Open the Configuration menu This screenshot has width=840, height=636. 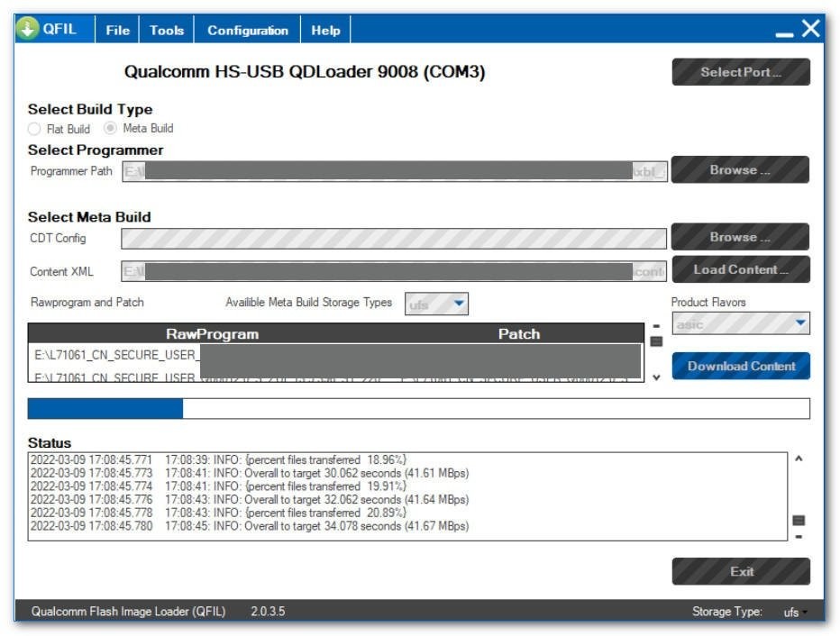point(248,30)
